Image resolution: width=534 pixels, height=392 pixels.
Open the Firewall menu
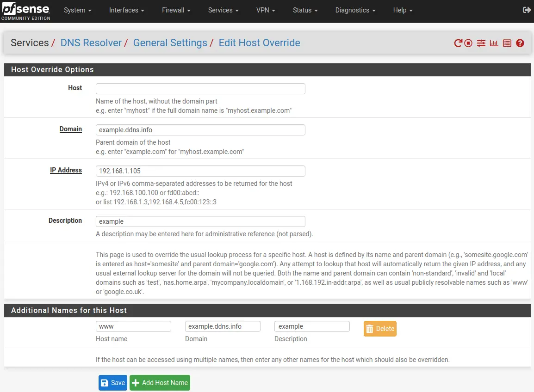click(176, 10)
